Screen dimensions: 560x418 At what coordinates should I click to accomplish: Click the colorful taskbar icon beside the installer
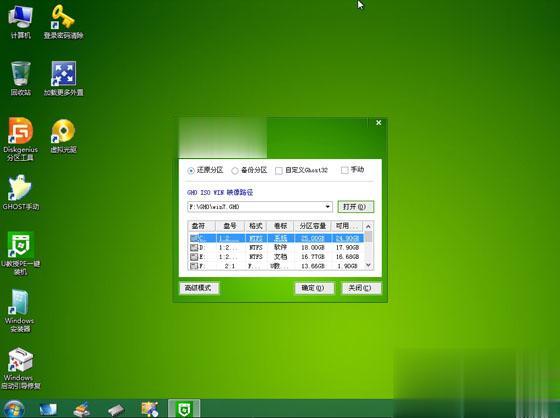point(150,409)
